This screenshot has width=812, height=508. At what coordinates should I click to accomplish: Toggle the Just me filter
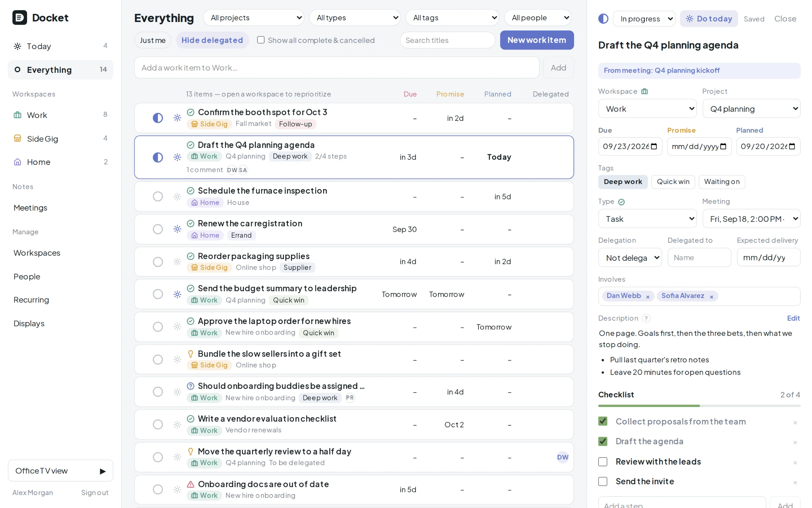pyautogui.click(x=153, y=40)
